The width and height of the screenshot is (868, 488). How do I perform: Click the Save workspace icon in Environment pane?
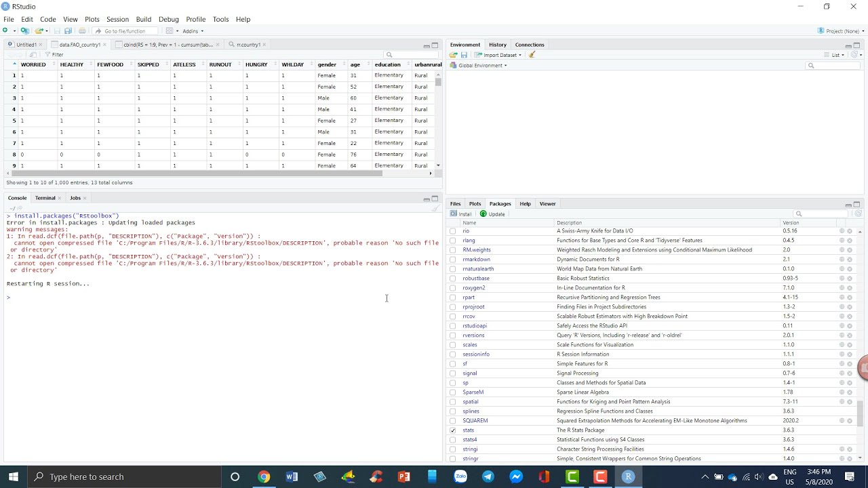pyautogui.click(x=464, y=55)
